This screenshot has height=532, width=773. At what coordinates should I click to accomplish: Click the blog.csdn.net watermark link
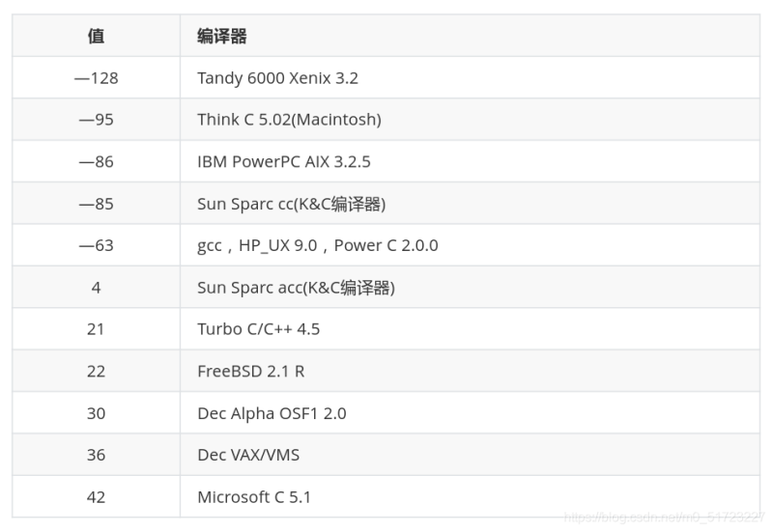click(662, 518)
